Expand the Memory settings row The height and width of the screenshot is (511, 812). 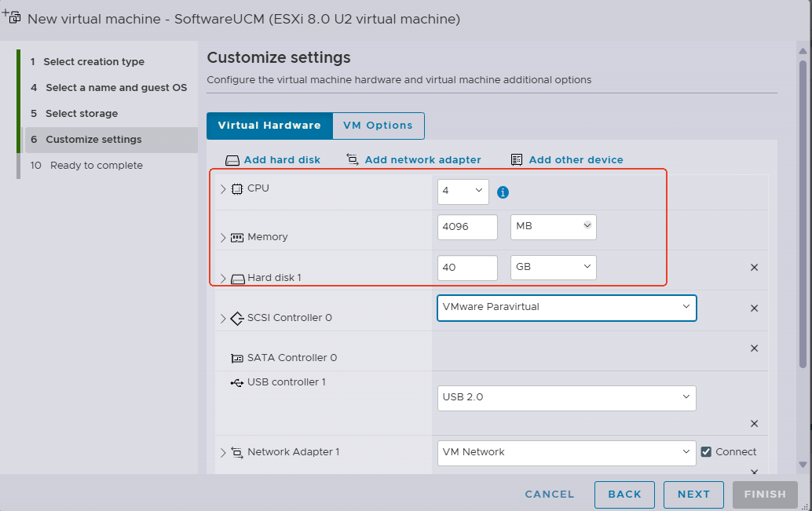(x=223, y=238)
